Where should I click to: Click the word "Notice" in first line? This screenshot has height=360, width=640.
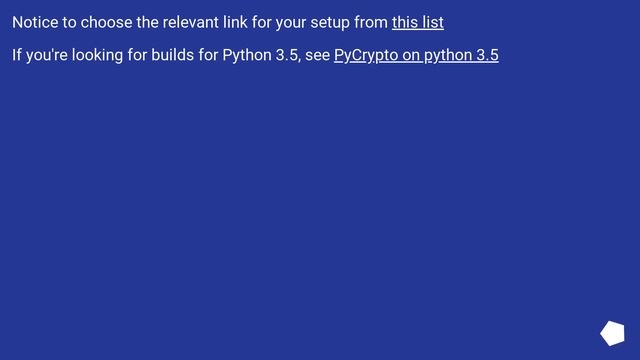[35, 22]
